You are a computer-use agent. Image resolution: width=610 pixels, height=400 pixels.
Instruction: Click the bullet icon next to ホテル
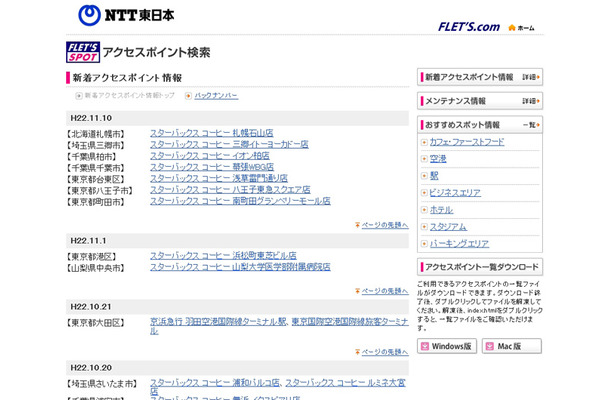[424, 210]
